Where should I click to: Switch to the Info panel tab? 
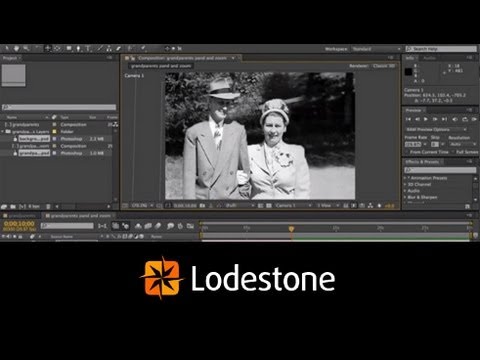pos(409,58)
